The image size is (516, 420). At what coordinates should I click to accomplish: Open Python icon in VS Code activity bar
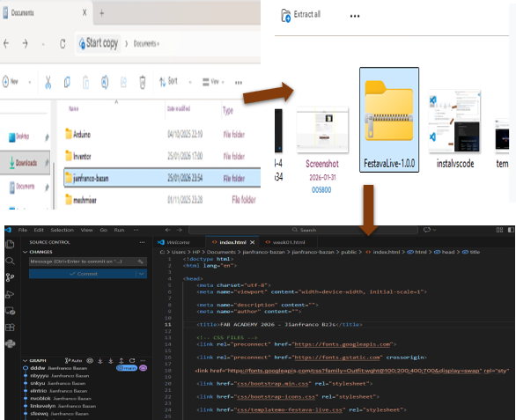11,343
